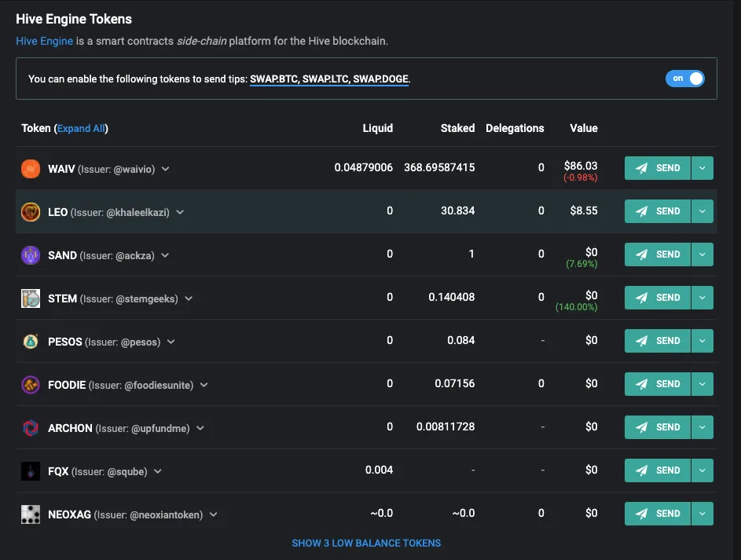Expand the STEM token row chevron
741x560 pixels.
pyautogui.click(x=189, y=298)
